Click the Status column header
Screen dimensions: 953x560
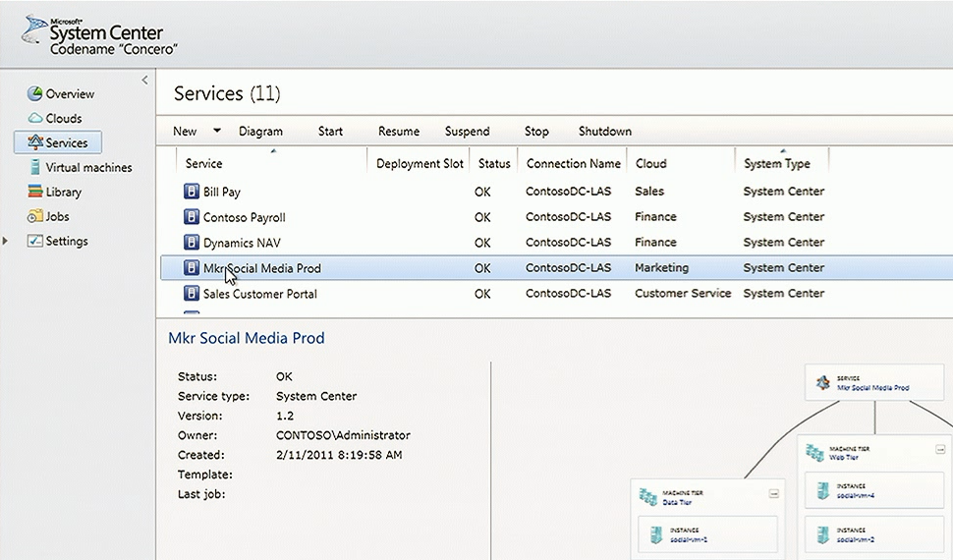[494, 163]
